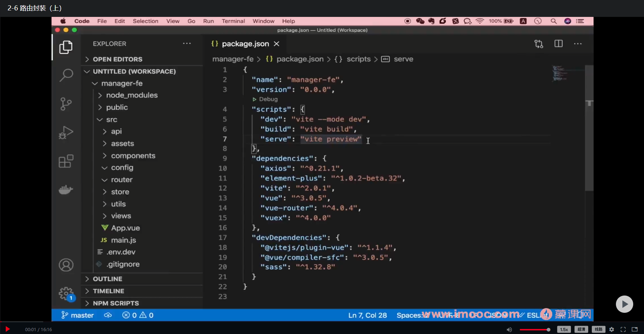The image size is (644, 334).
Task: Mute the video with the speaker icon
Action: click(509, 330)
